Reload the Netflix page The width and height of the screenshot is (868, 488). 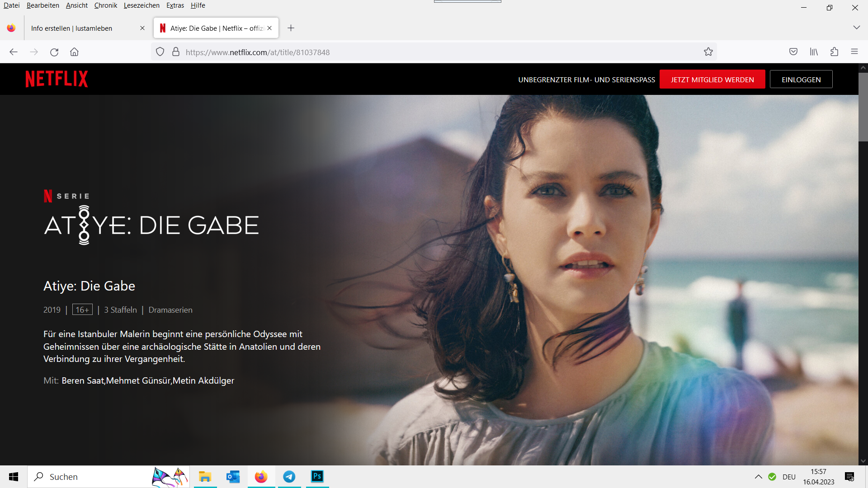[x=54, y=52]
